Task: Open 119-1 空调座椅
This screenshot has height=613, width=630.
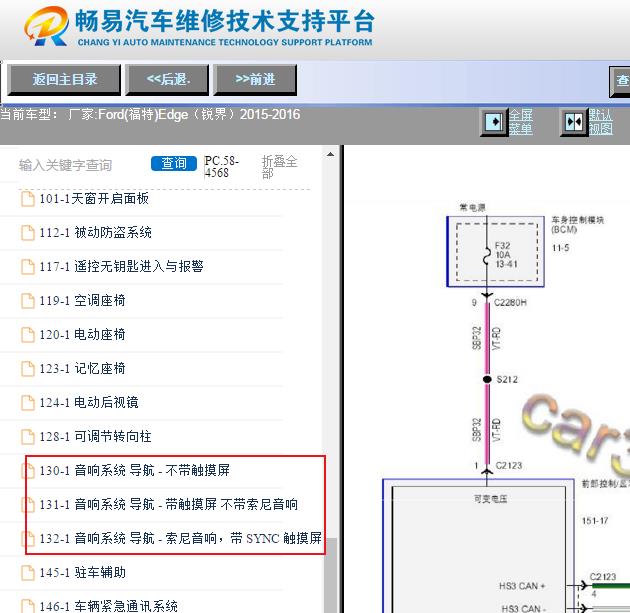Action: click(82, 300)
